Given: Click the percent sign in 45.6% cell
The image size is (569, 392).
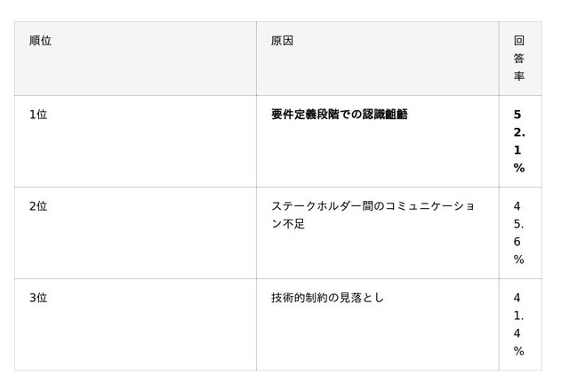Looking at the screenshot, I should (x=519, y=260).
